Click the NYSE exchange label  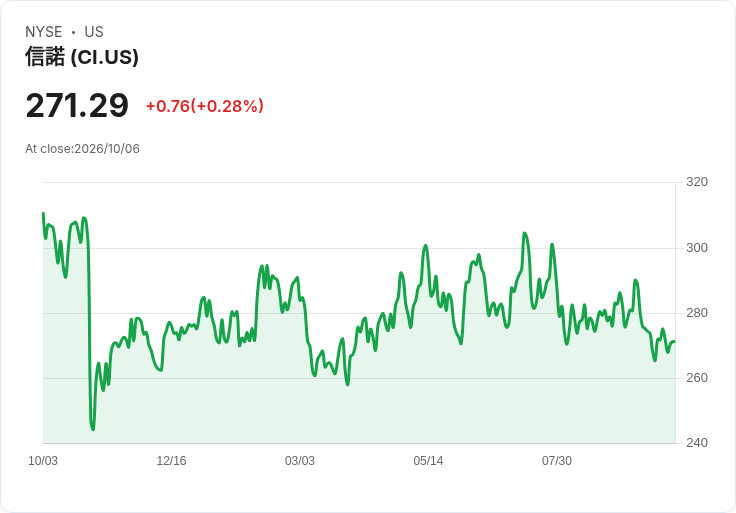coord(44,32)
